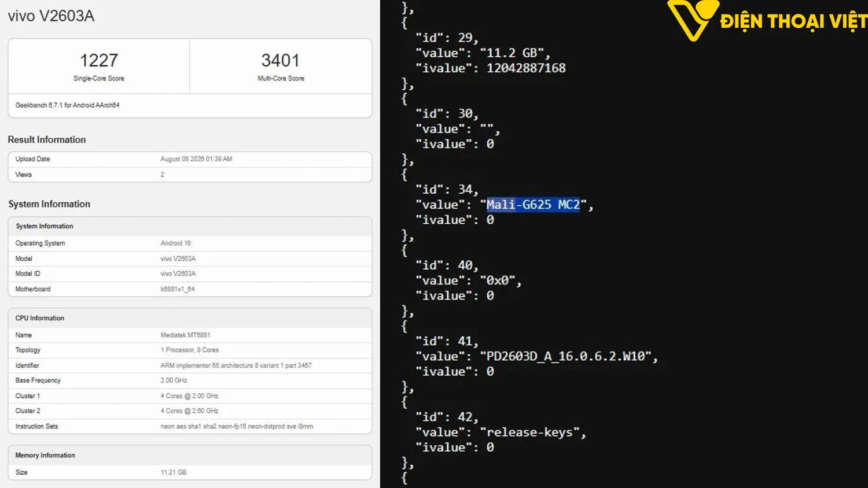Select the vivo V2603A value in the Model row

point(178,259)
